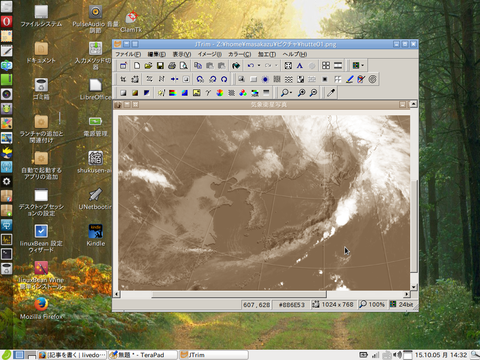
Task: Save the image with the floppy disk icon
Action: tap(160, 66)
